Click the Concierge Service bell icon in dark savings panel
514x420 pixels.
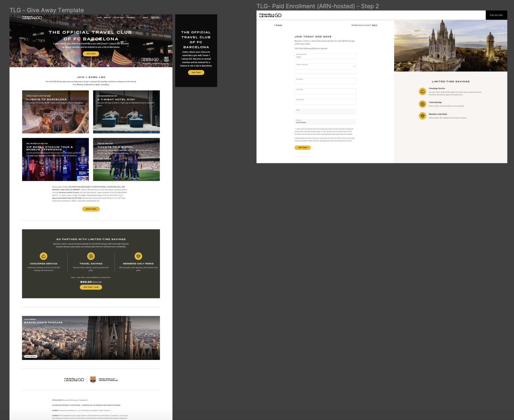click(x=44, y=256)
